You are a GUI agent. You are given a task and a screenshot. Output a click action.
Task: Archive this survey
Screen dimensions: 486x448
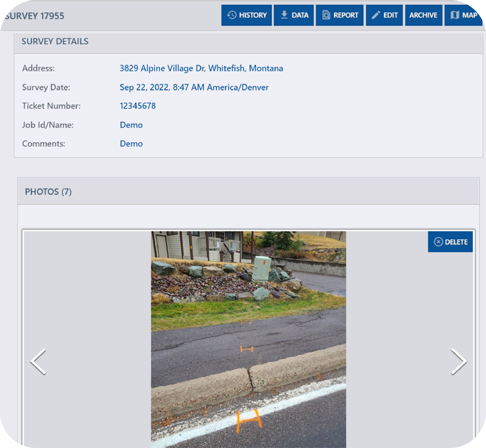423,15
